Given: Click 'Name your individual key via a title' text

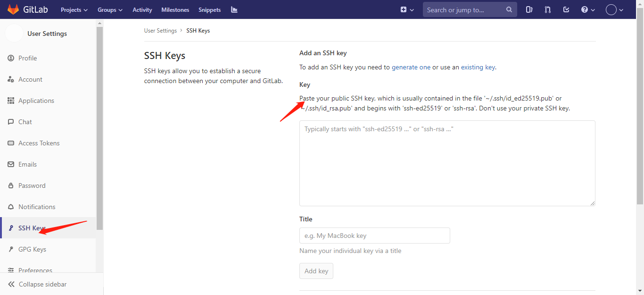Looking at the screenshot, I should [350, 251].
